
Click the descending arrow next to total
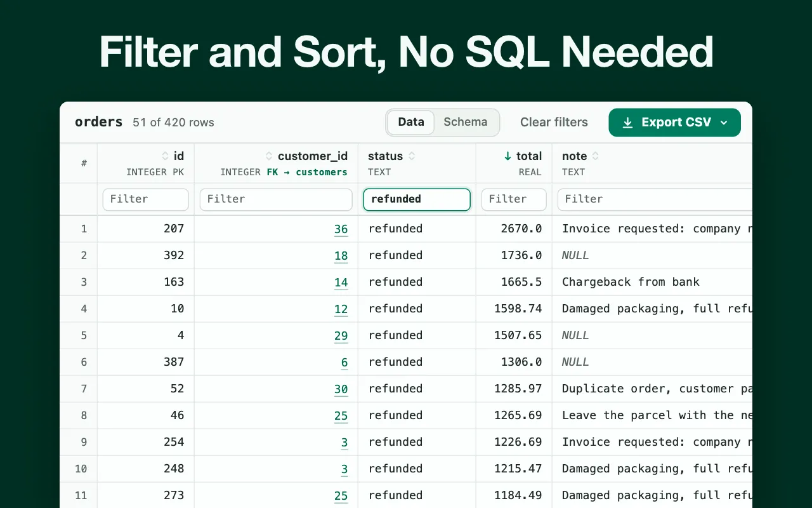click(x=507, y=156)
